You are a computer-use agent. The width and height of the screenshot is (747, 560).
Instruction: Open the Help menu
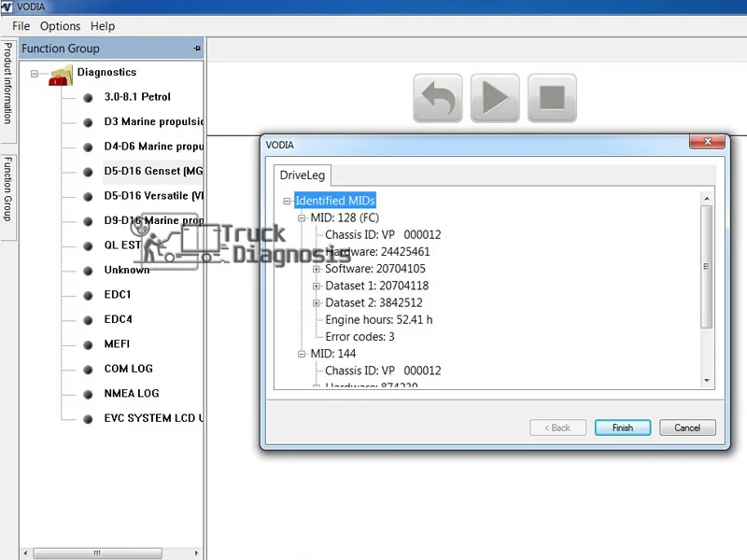click(103, 26)
